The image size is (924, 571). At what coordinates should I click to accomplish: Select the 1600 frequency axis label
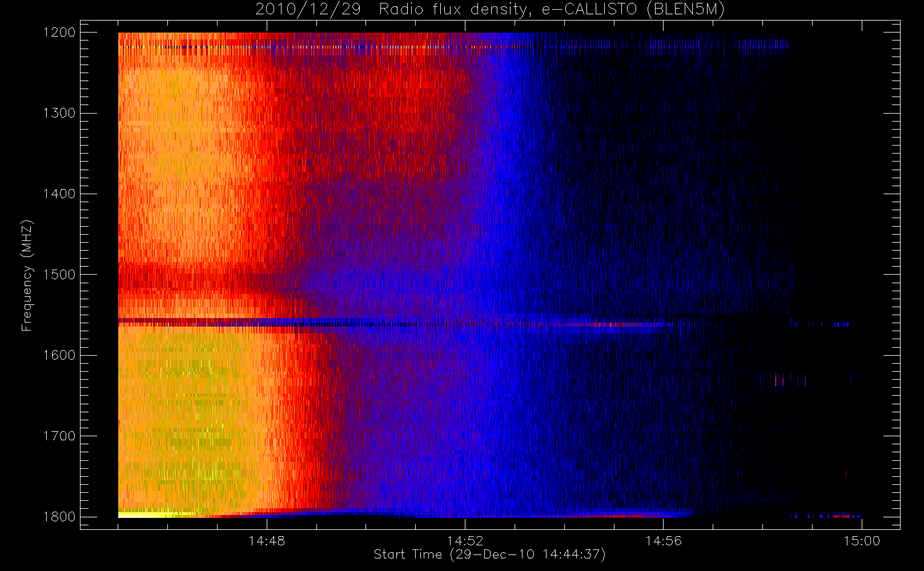coord(59,355)
